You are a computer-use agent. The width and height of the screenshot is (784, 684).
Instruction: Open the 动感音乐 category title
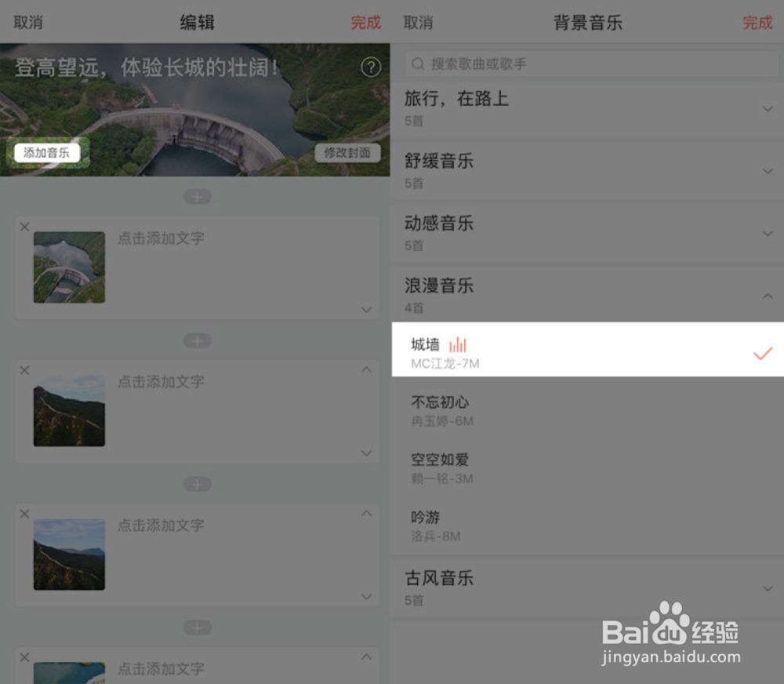438,224
